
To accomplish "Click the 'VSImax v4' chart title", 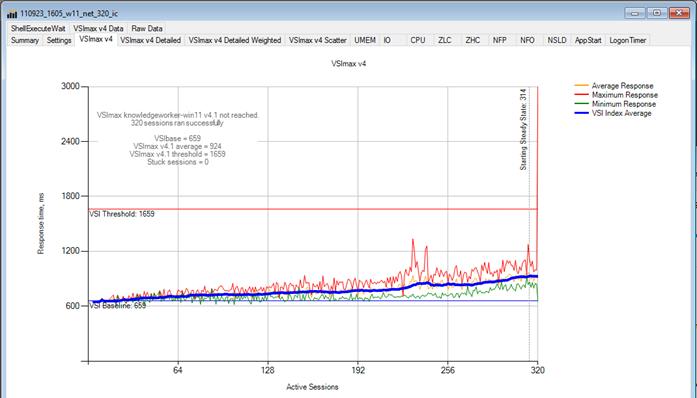I will tap(348, 64).
